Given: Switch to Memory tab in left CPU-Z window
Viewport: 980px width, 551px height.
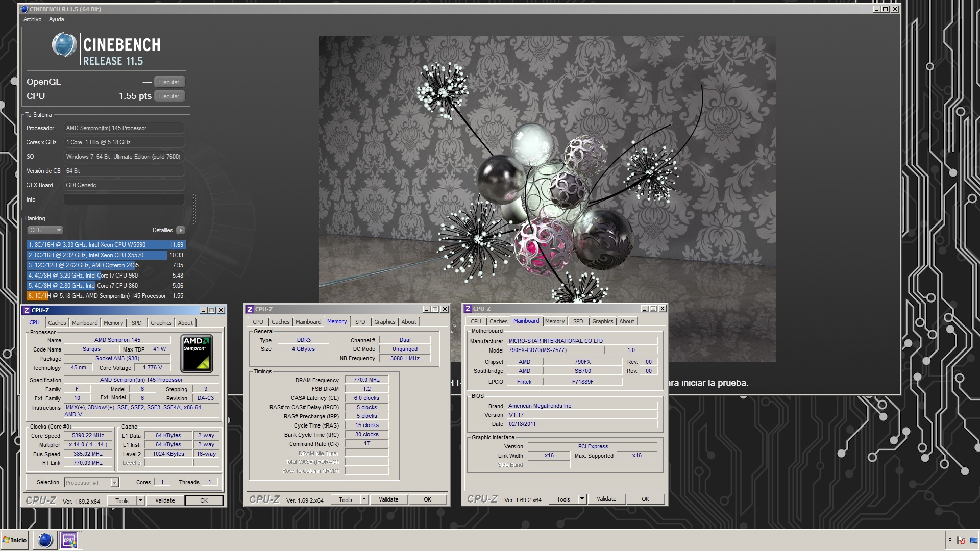Looking at the screenshot, I should click(113, 323).
